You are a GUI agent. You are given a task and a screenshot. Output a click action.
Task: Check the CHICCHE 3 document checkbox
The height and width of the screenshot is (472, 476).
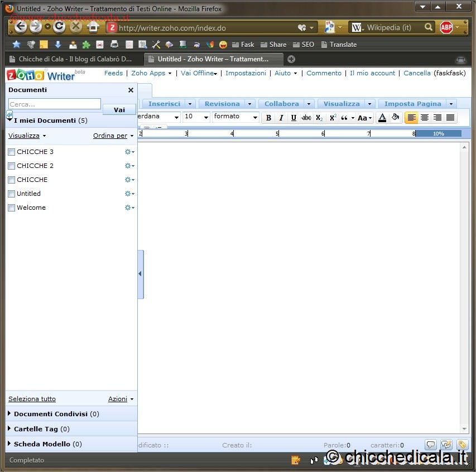coord(12,152)
